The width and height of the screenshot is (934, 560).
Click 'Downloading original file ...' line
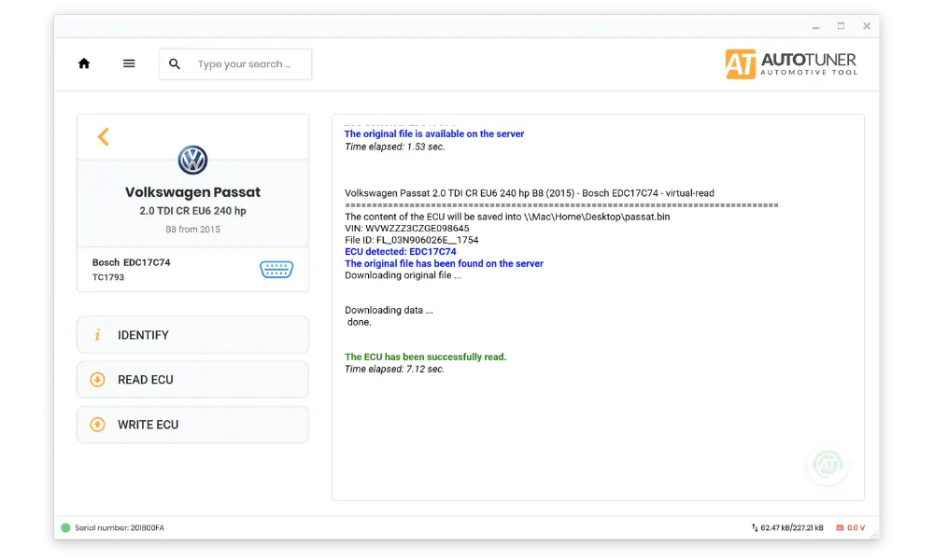pyautogui.click(x=403, y=275)
